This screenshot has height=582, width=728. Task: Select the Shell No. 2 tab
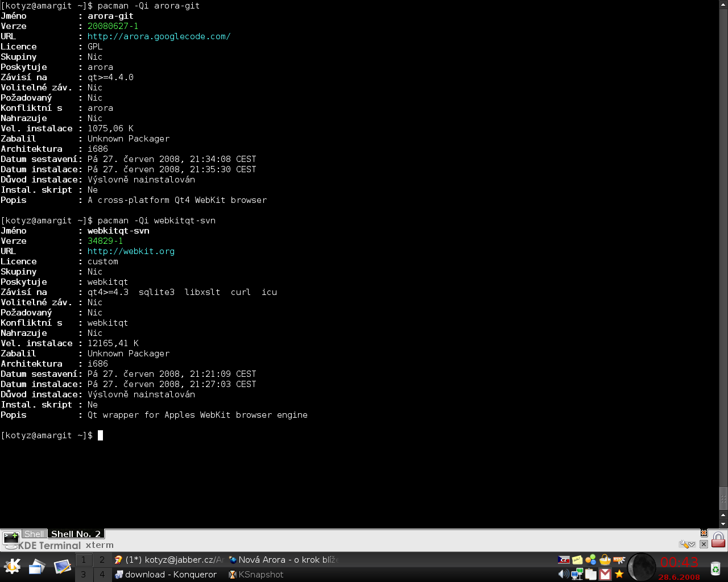(x=76, y=534)
